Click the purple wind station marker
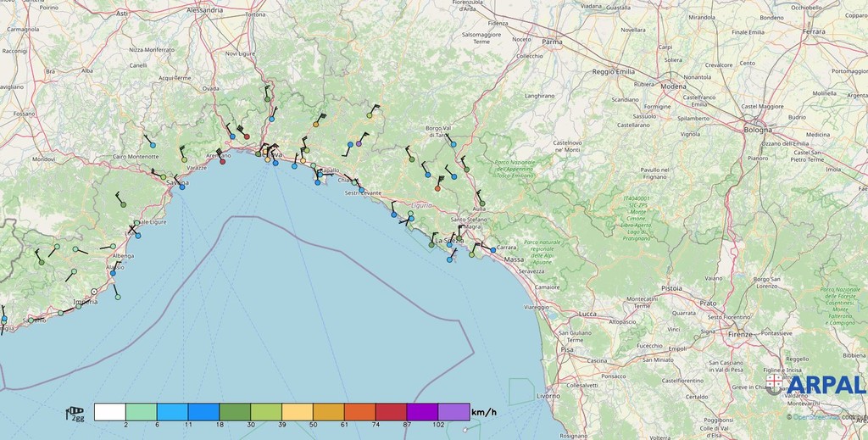Image resolution: width=868 pixels, height=440 pixels. (359, 144)
